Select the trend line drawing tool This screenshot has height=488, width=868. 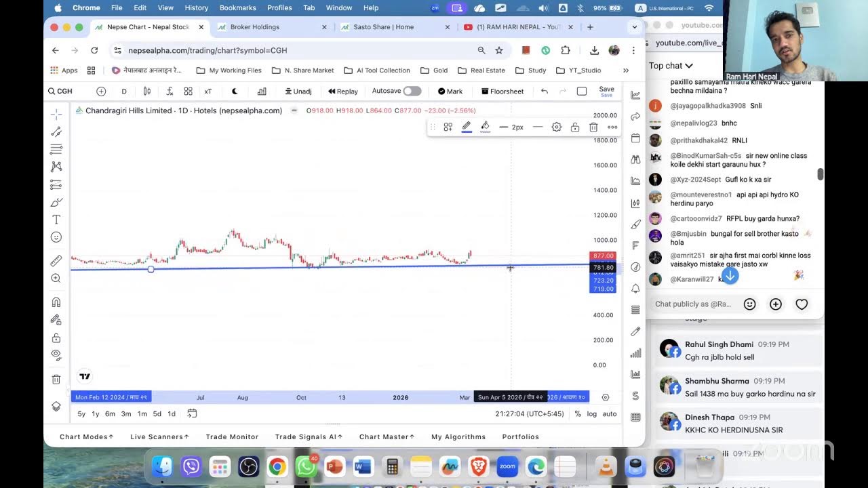[x=56, y=131]
